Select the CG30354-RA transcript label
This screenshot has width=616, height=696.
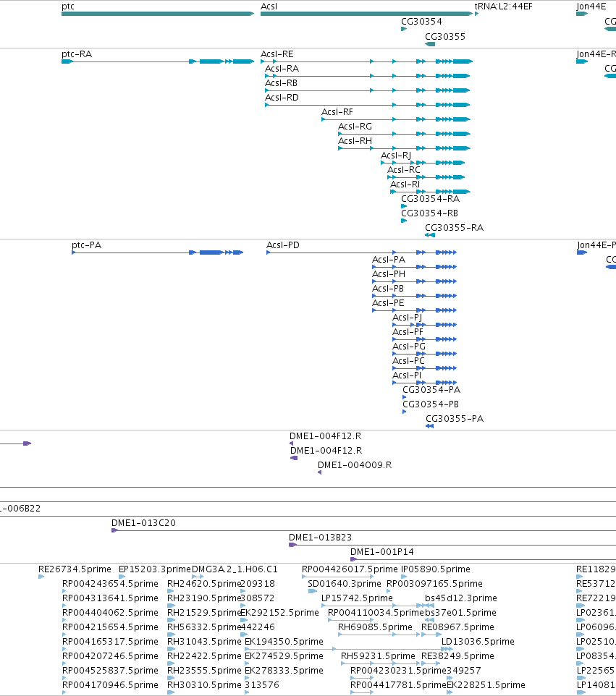click(431, 199)
